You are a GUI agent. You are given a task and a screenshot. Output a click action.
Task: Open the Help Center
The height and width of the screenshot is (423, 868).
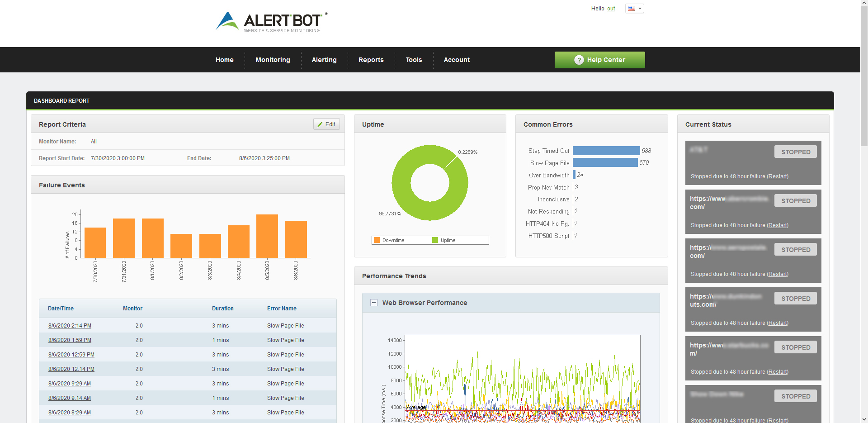pos(599,60)
